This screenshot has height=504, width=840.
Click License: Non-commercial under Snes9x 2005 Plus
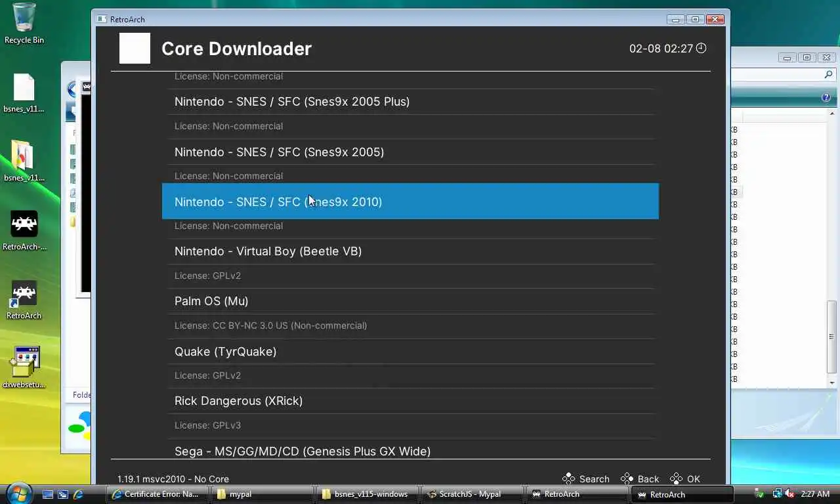[228, 126]
